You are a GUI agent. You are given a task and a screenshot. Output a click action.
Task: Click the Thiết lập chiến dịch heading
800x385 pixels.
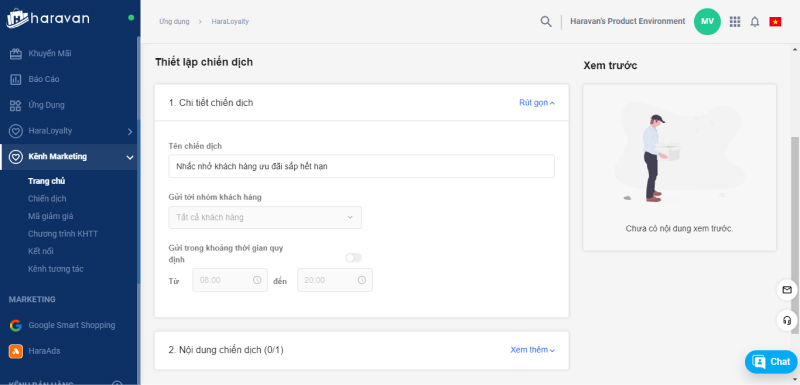(204, 62)
